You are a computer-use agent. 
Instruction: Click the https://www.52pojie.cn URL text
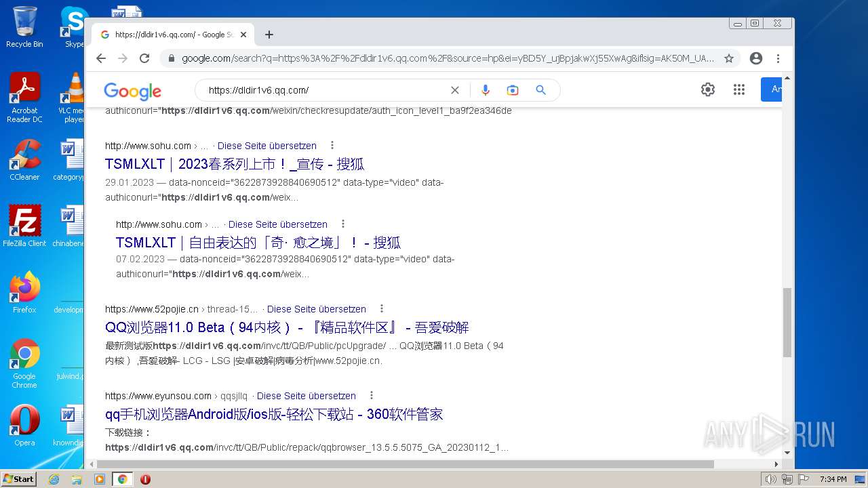152,309
